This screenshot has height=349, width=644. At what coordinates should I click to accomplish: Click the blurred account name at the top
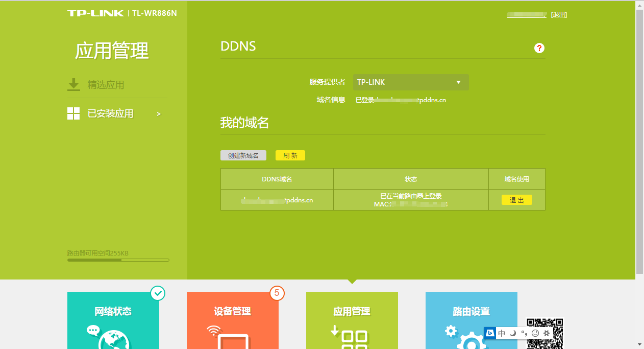[527, 15]
